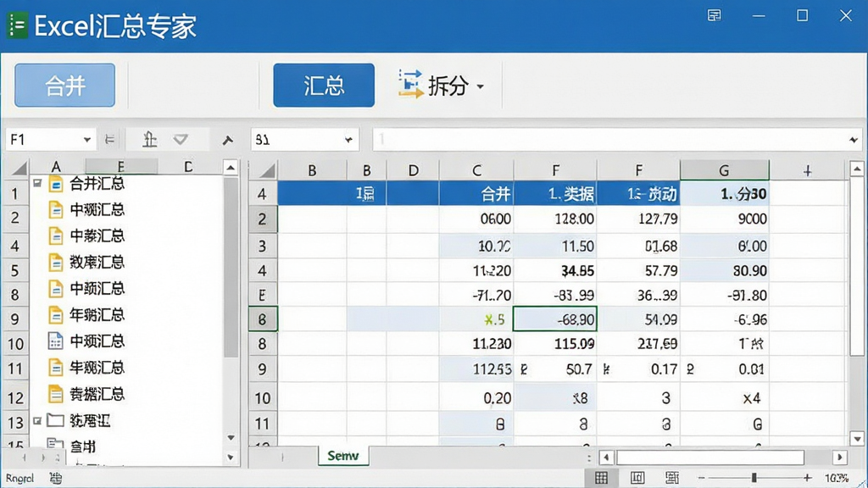Image resolution: width=868 pixels, height=488 pixels.
Task: Click right sheet vertical scroll down arrow
Action: (x=857, y=439)
